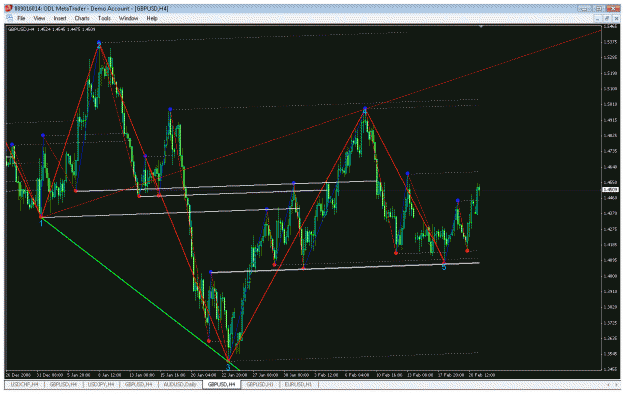Click the 26 Dec 2008 time axis label

pos(18,375)
